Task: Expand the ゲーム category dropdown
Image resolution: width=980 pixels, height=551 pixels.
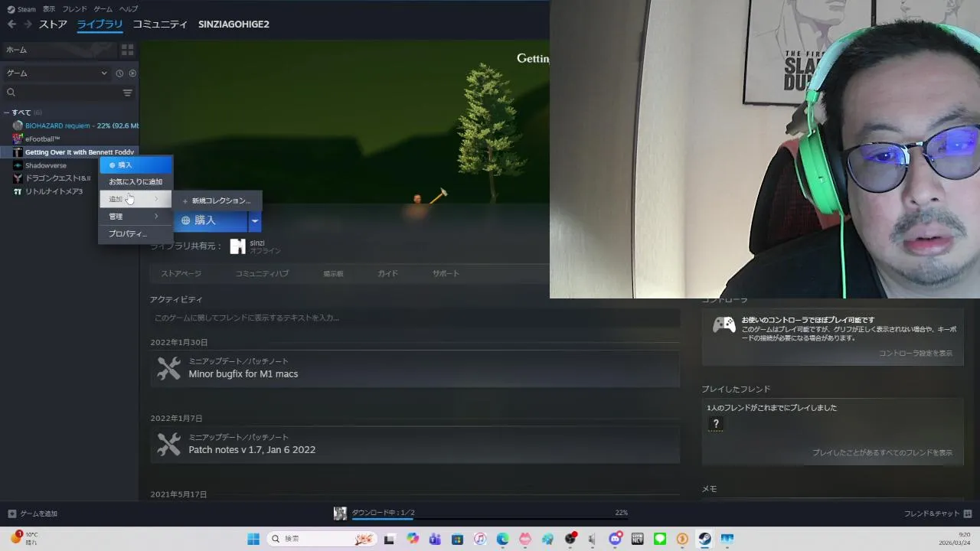Action: 57,73
